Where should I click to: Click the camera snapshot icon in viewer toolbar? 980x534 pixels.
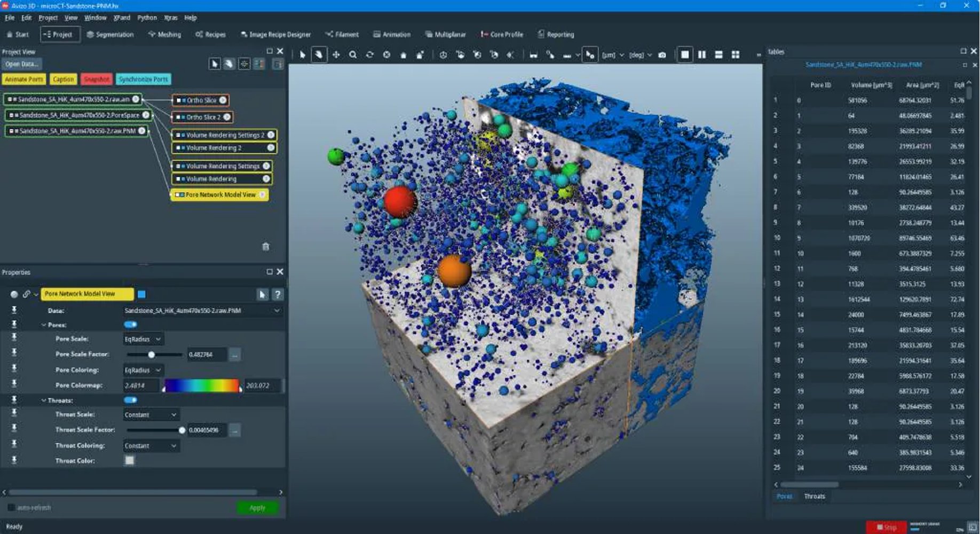pos(662,55)
